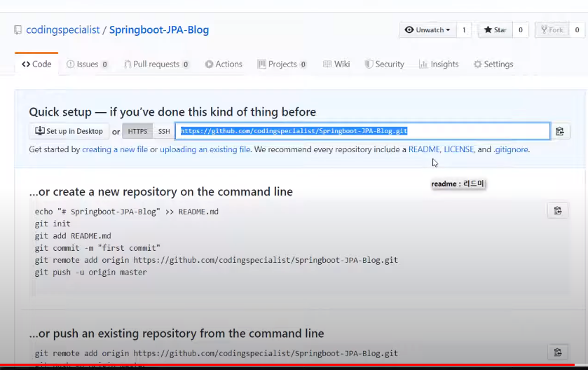
Task: Click the board icon in Projects tab
Action: (261, 64)
